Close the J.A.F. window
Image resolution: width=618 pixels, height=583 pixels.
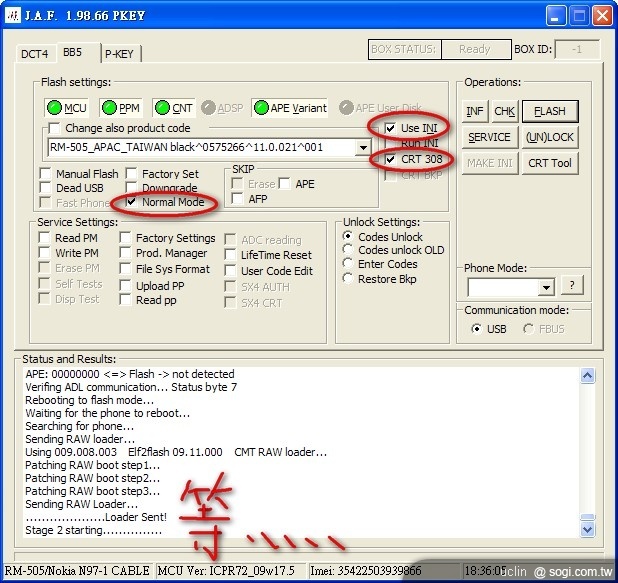click(603, 16)
